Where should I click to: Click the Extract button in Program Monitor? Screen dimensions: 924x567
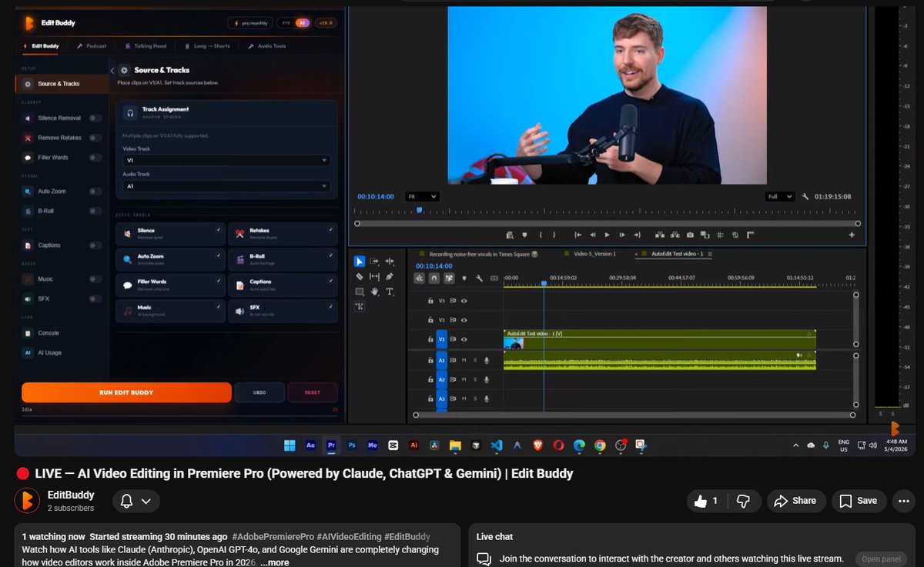pos(675,235)
